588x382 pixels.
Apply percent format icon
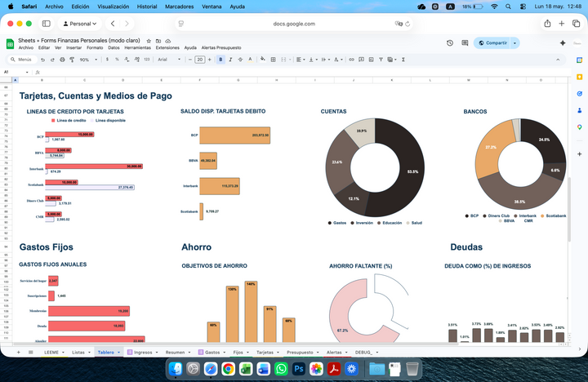point(117,60)
